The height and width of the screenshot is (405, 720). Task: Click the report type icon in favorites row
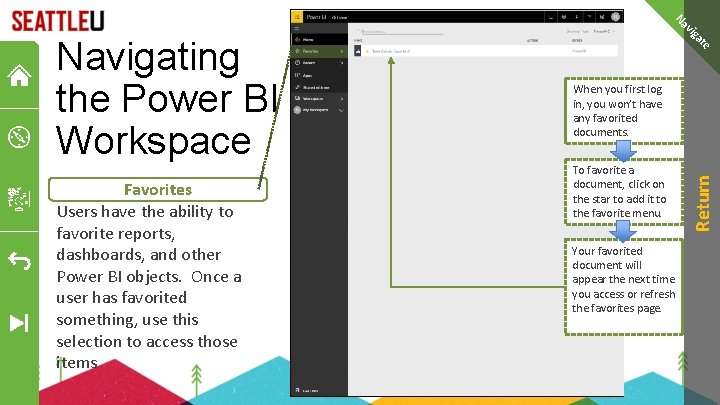(x=358, y=51)
